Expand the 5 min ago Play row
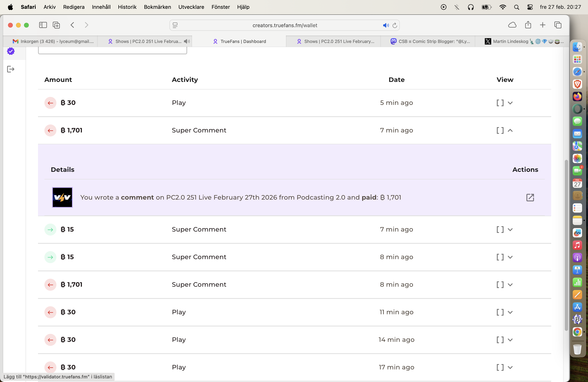Image resolution: width=588 pixels, height=382 pixels. 510,103
